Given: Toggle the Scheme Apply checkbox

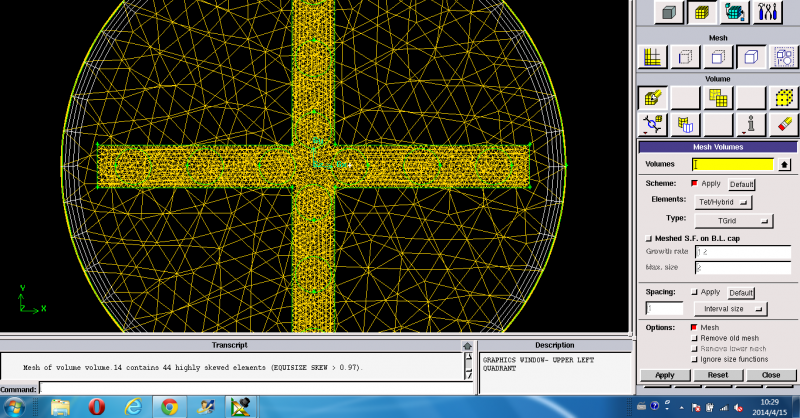Looking at the screenshot, I should point(694,184).
